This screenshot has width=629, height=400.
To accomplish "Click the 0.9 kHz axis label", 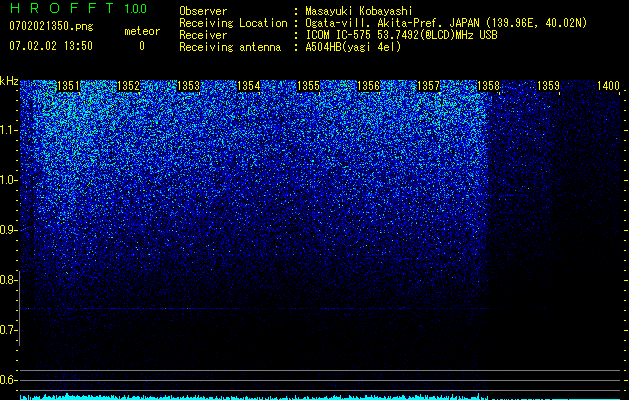I will pos(8,230).
